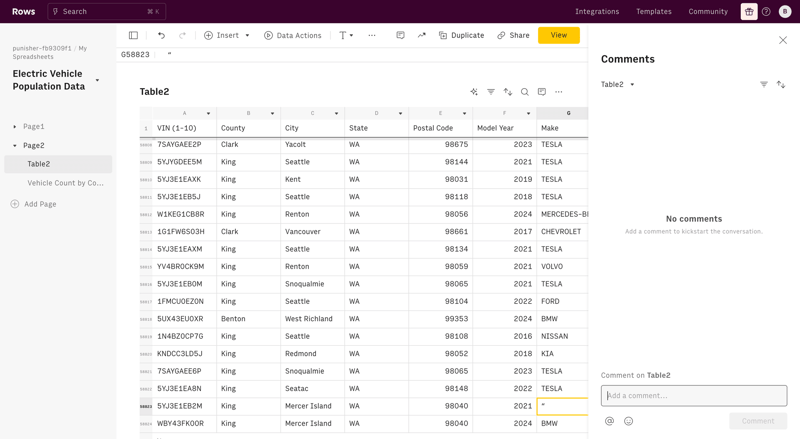This screenshot has width=800, height=439.
Task: Click the Rows logo
Action: pyautogui.click(x=23, y=11)
